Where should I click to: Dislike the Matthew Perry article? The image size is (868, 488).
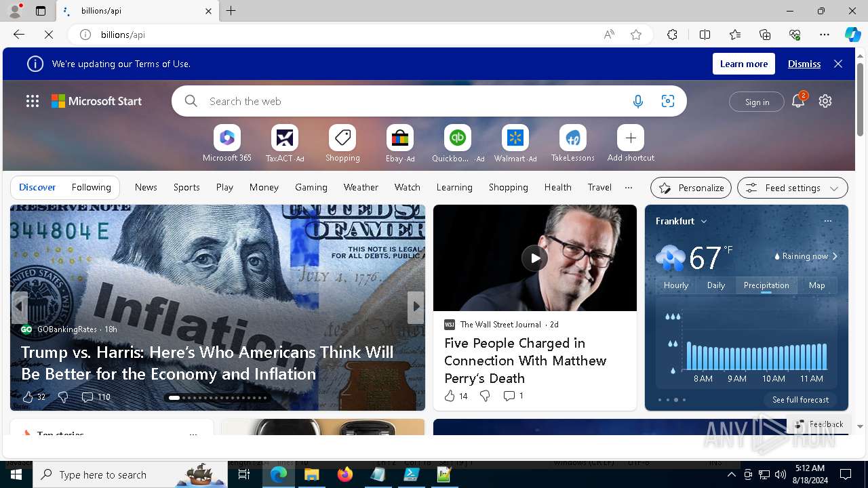pyautogui.click(x=485, y=396)
